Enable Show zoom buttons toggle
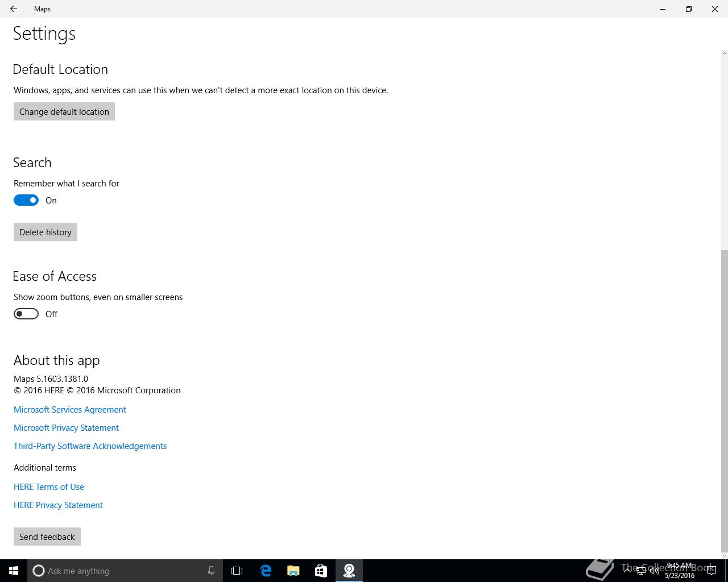Image resolution: width=728 pixels, height=582 pixels. coord(26,314)
